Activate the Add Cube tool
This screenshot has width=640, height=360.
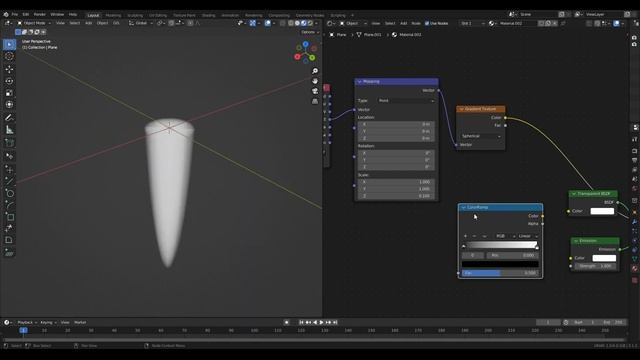click(x=9, y=143)
